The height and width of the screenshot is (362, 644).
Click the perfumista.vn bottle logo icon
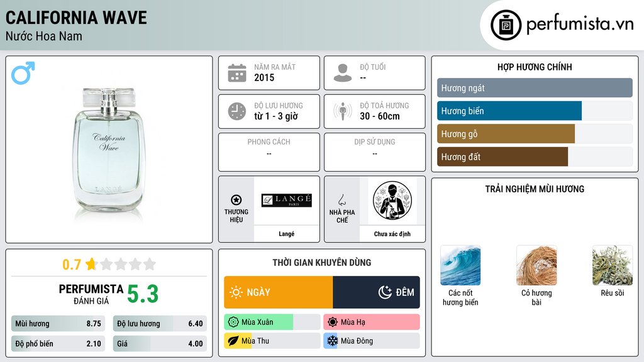(506, 25)
